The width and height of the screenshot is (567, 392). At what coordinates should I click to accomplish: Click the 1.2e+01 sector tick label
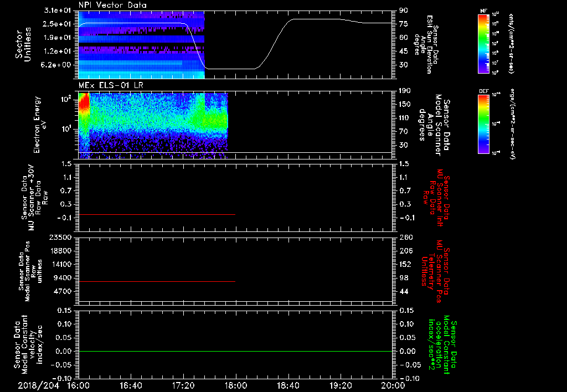(58, 51)
